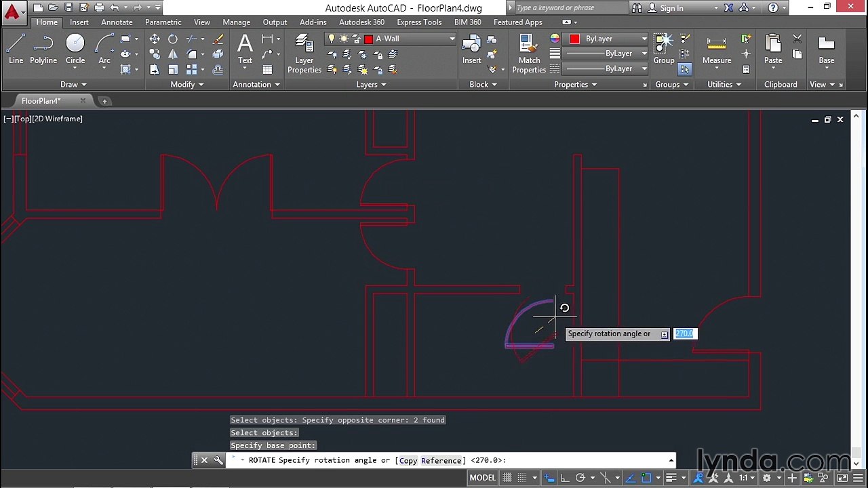Expand the Layers panel
Screen dimensions: 868x488
pos(371,85)
